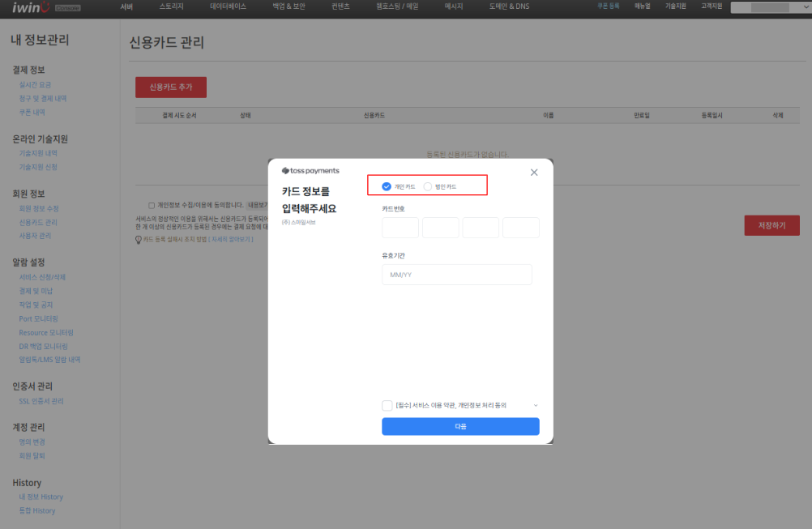Click the lightbulb icon beside 카드 등록 실패시 조치 방법
812x529 pixels.
139,240
